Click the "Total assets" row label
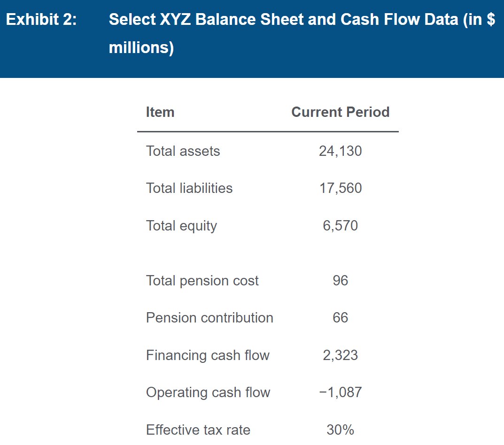 (x=183, y=151)
